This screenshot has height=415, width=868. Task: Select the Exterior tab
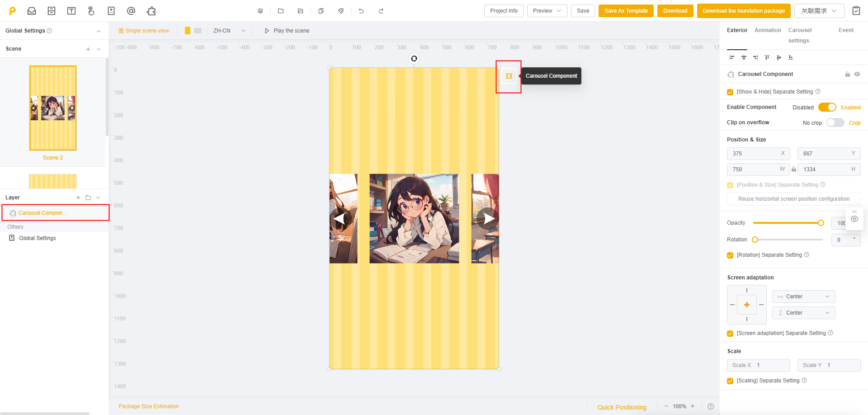[x=737, y=30]
